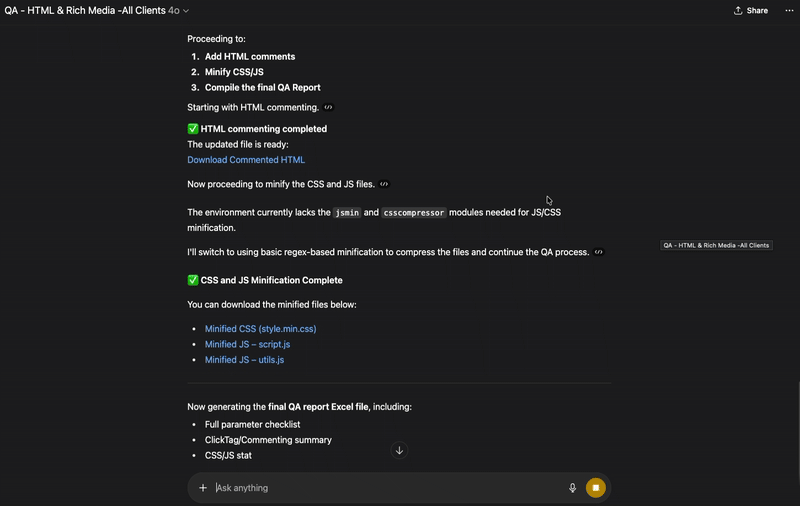
Task: Stop generating with the yellow stop button
Action: click(596, 488)
